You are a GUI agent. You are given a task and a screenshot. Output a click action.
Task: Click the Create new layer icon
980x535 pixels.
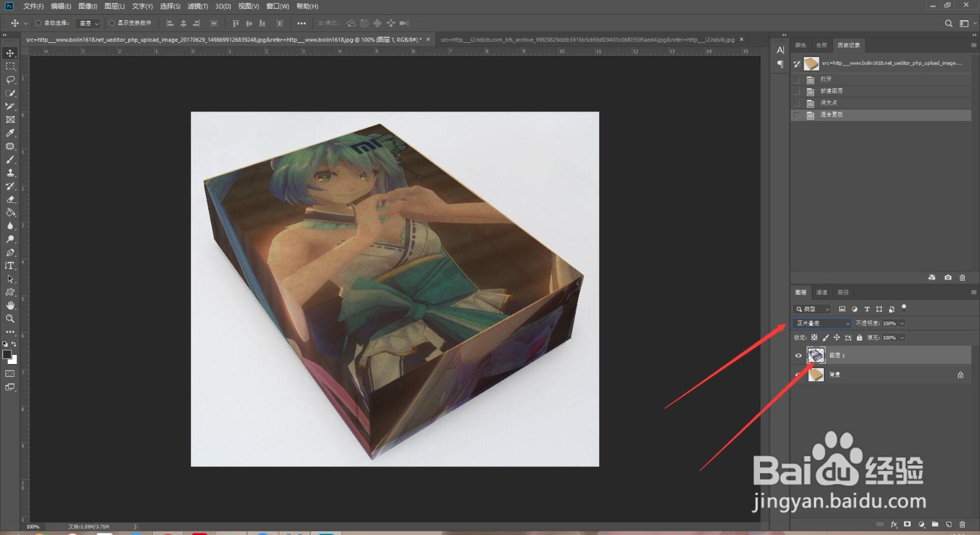coord(949,525)
